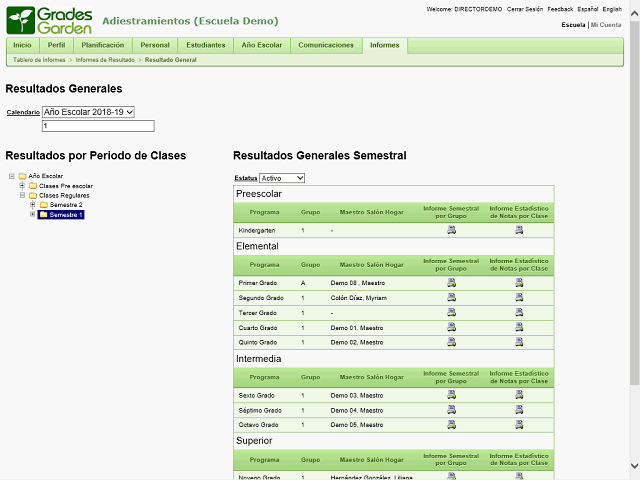The width and height of the screenshot is (640, 480).
Task: Open the Comunicaciones tab
Action: pos(326,45)
